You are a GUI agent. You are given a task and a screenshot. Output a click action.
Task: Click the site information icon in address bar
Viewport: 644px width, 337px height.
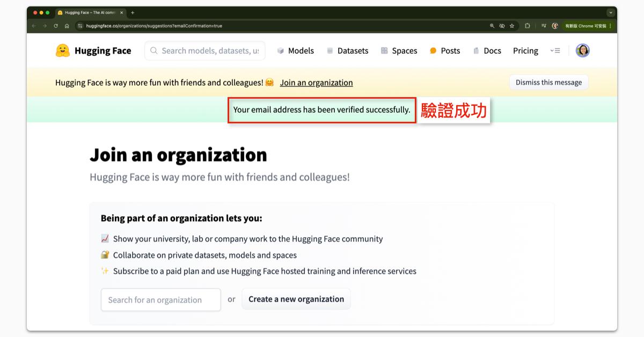tap(80, 26)
